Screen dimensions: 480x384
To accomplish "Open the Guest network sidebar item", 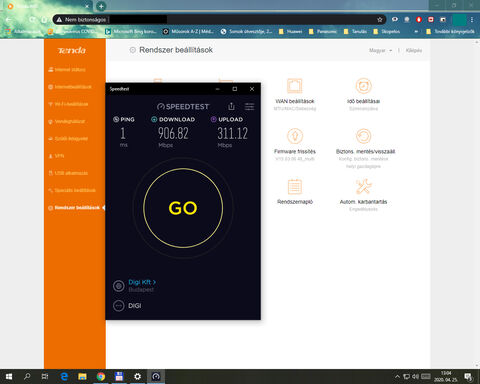I will click(66, 121).
